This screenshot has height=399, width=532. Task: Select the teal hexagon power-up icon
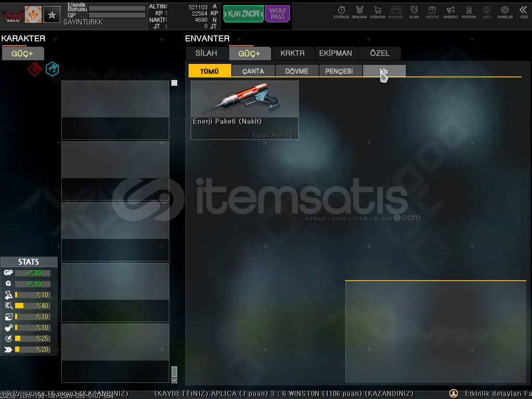[52, 69]
